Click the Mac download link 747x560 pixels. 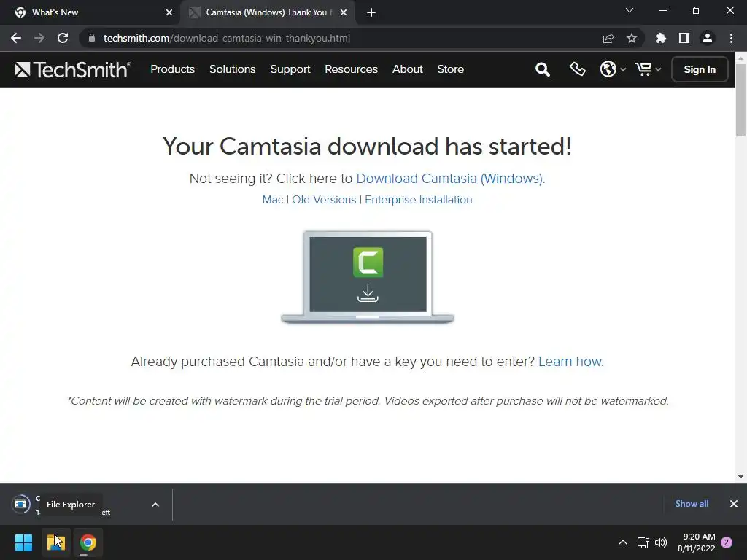[x=273, y=200]
